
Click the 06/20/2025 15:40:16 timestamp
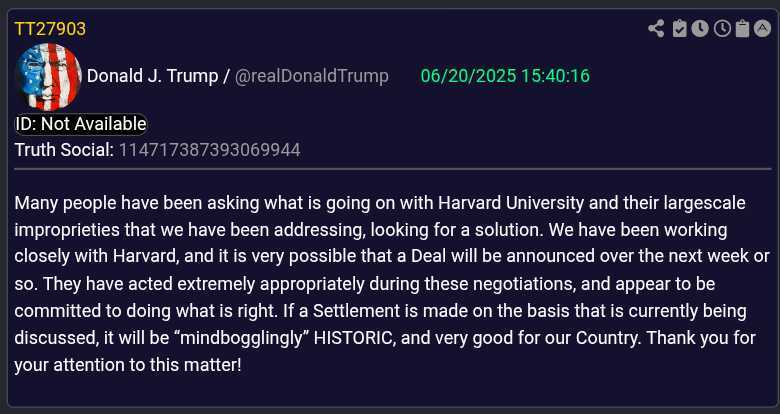coord(505,77)
